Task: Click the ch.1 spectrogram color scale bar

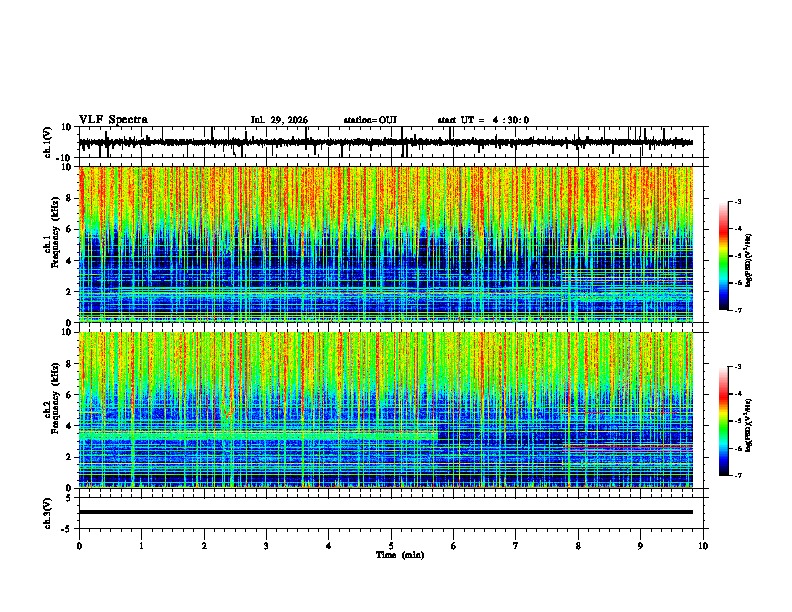Action: [723, 256]
